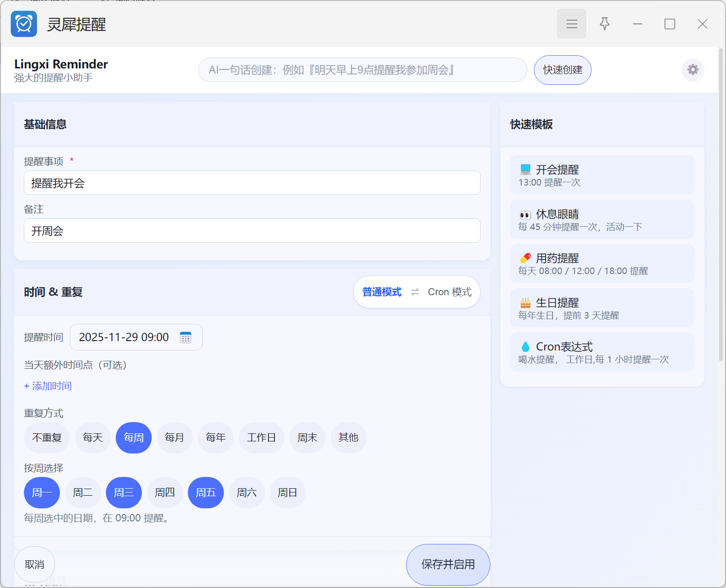Select 每天 repeat mode

click(93, 438)
